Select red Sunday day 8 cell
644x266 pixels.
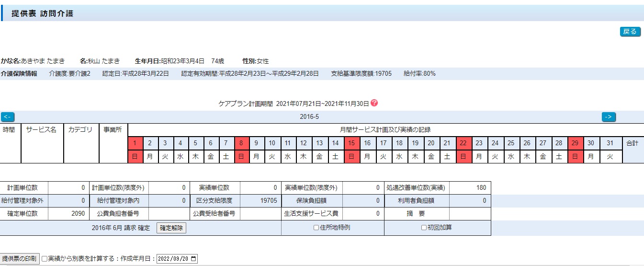tap(242, 143)
